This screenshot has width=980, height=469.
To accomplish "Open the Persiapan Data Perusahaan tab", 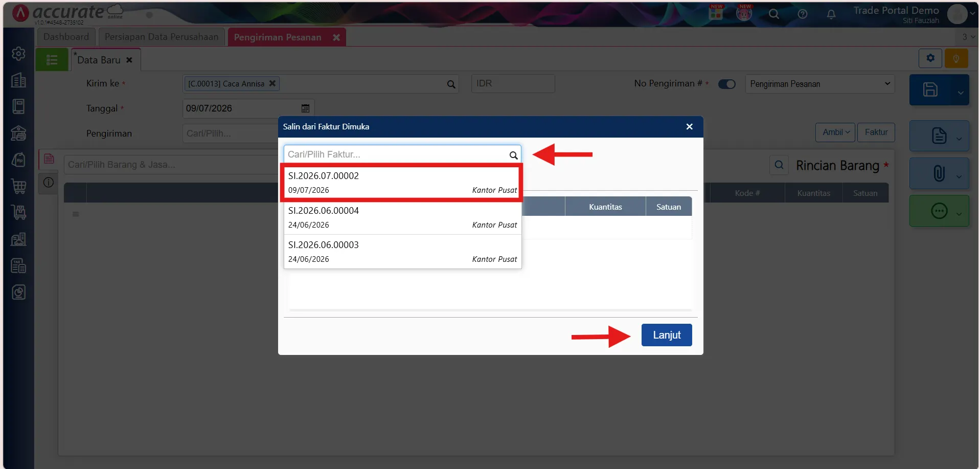I will 162,37.
